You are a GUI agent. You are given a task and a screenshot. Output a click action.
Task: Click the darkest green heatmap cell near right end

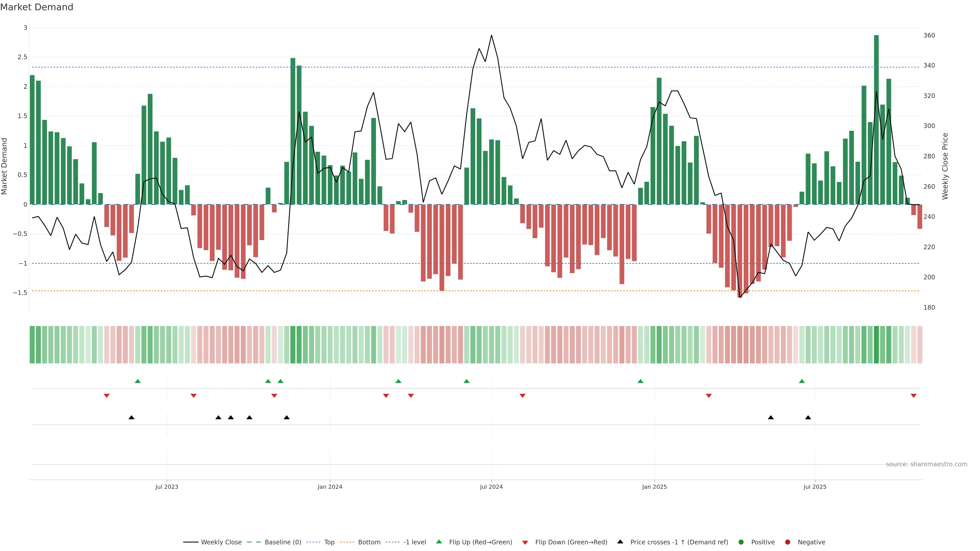[x=876, y=345]
